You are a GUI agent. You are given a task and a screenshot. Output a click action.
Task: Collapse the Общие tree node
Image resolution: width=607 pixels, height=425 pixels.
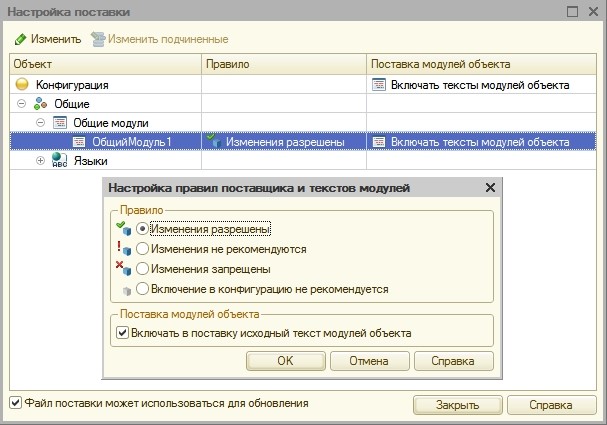click(22, 103)
